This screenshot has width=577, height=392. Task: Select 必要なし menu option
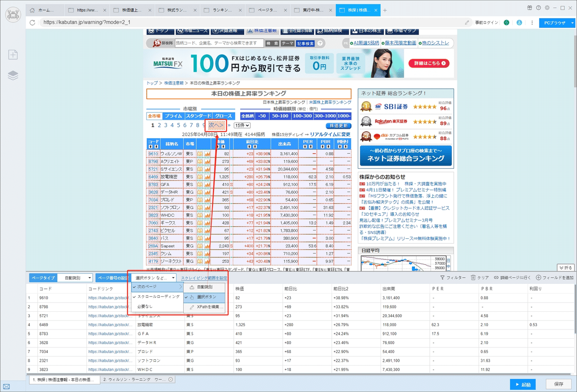point(157,306)
